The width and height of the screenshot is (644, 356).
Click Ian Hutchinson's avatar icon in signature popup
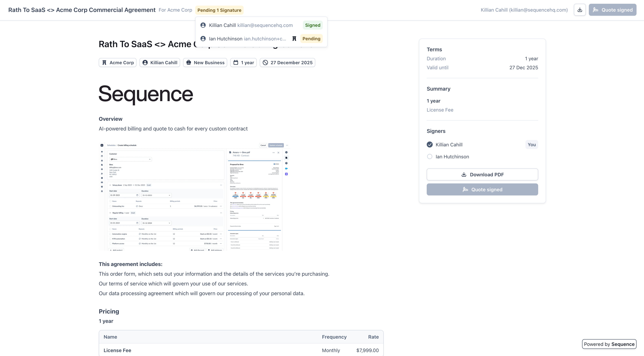click(x=203, y=39)
